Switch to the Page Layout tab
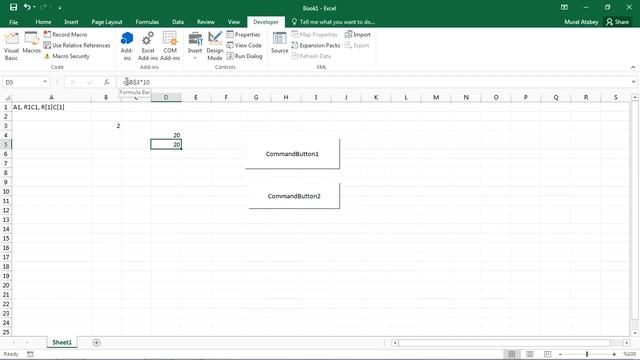 (107, 22)
